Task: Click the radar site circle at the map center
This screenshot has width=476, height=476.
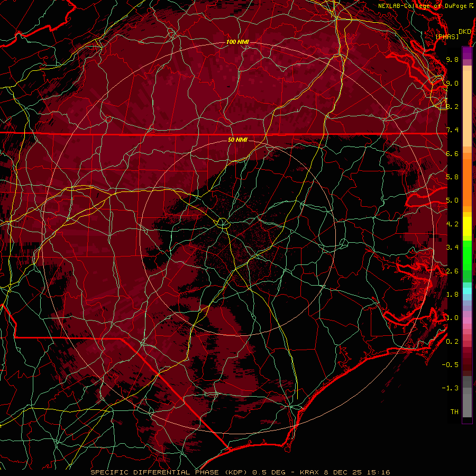Action: [223, 223]
